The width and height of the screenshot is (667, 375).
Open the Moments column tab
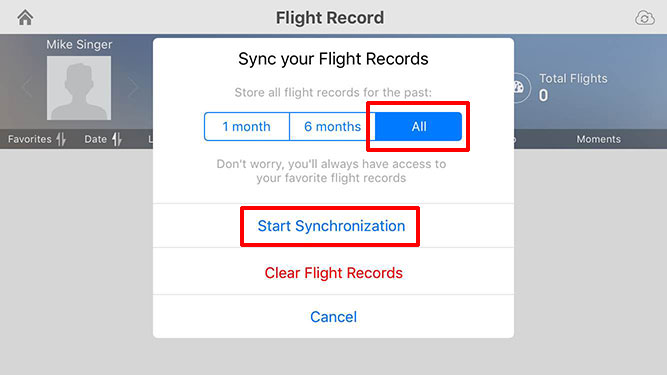599,139
